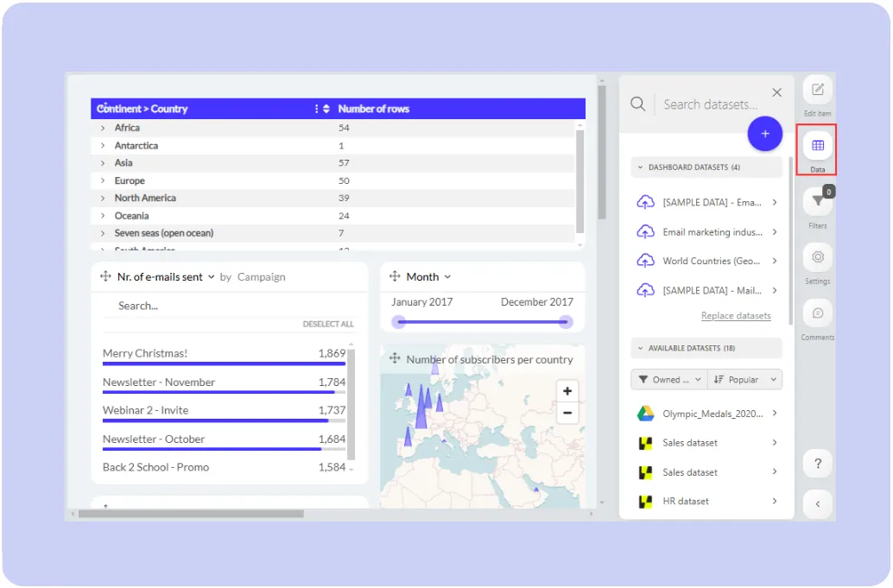Click the Continent > Country column header
The height and width of the screenshot is (588, 893).
point(142,109)
